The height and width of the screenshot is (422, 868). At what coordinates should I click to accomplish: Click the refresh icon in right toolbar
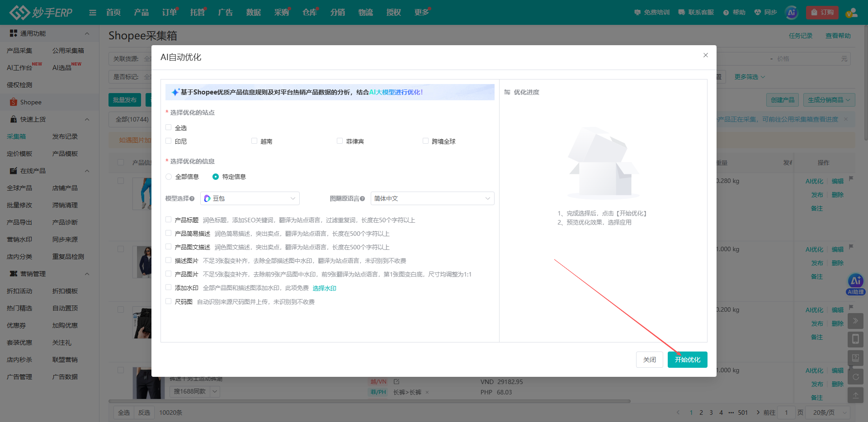(x=855, y=376)
